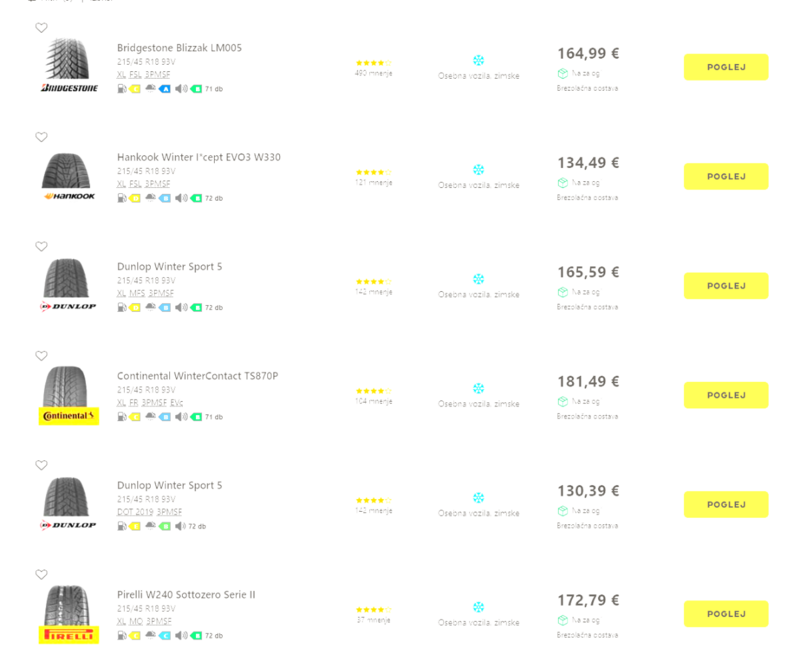Screen dimensions: 800x661
Task: Click green noise class badge on DOT 2019 Dunlop
Action: [165, 525]
